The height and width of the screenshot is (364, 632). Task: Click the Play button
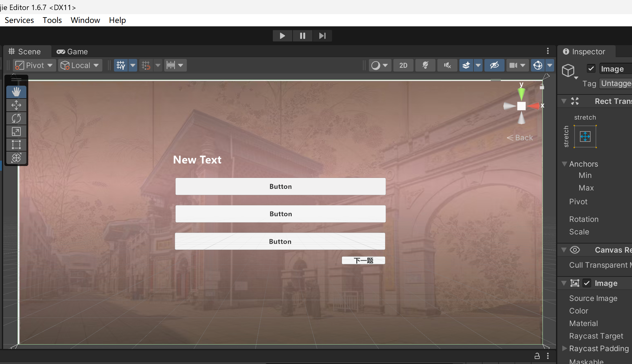point(282,36)
